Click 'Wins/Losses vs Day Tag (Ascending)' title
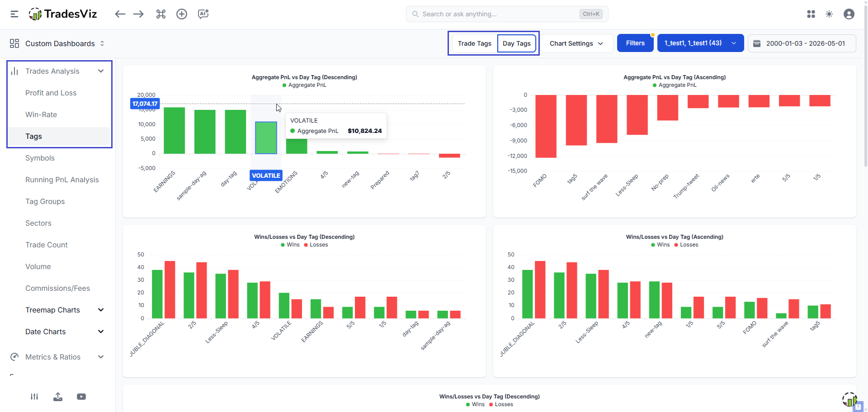The height and width of the screenshot is (412, 868). click(x=675, y=237)
